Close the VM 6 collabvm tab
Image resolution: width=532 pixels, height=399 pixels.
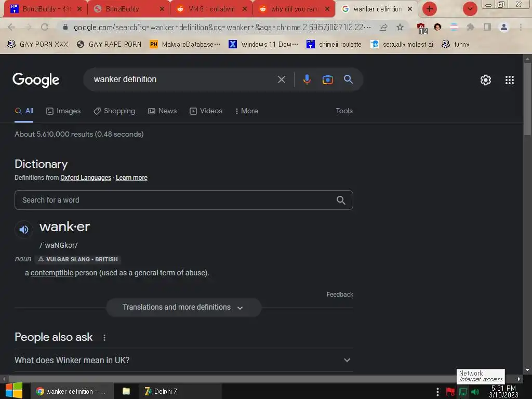coord(244,9)
